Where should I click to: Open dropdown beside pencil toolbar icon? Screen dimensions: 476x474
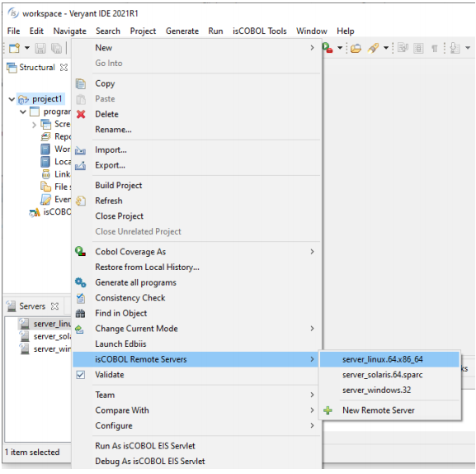[386, 48]
